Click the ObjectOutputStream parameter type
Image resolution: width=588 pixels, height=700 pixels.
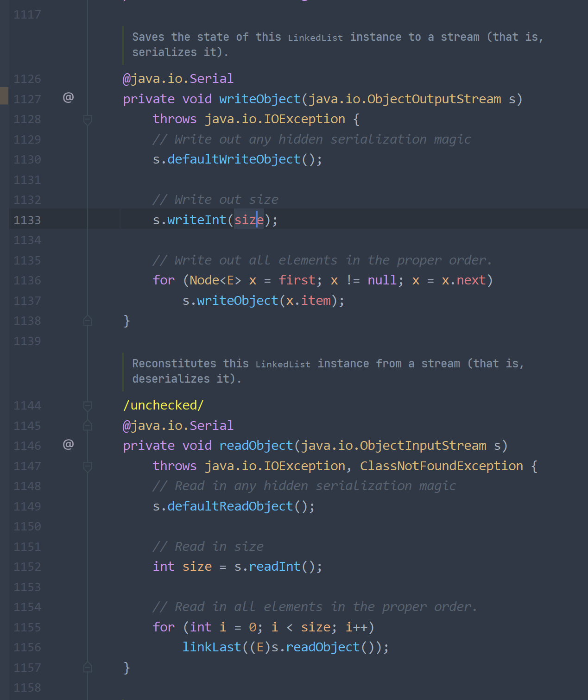[x=434, y=99]
